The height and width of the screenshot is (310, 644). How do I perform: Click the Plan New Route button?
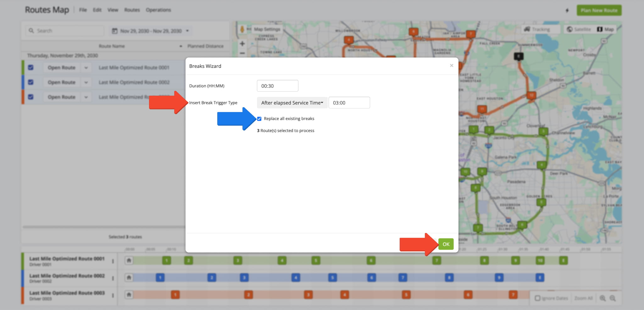click(x=599, y=10)
